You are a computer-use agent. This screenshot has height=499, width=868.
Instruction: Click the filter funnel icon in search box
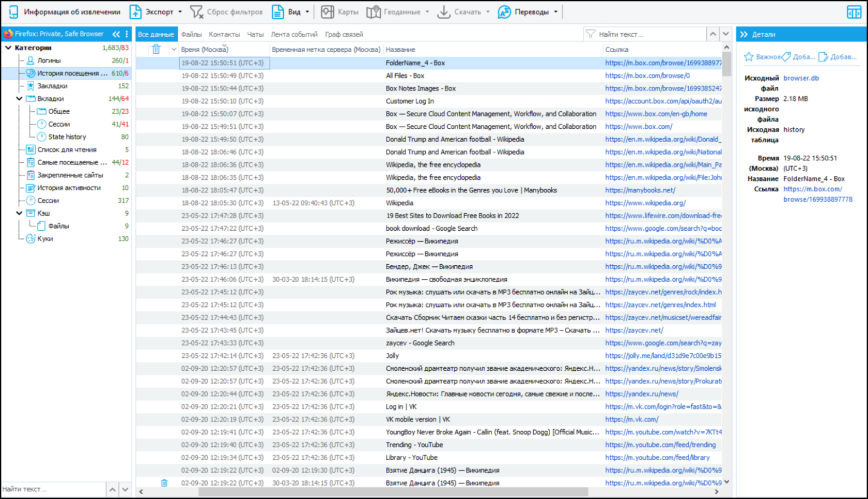(x=591, y=34)
